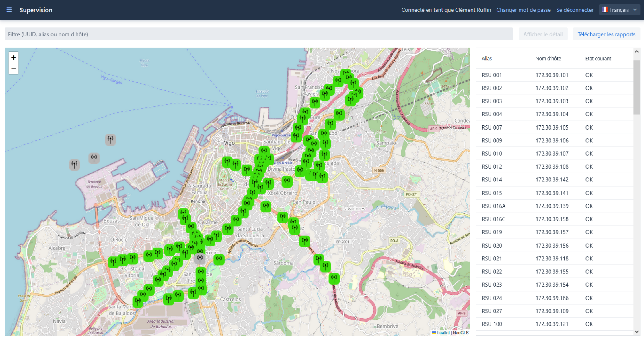The height and width of the screenshot is (340, 644).
Task: Click Se déconnecter link
Action: (575, 10)
